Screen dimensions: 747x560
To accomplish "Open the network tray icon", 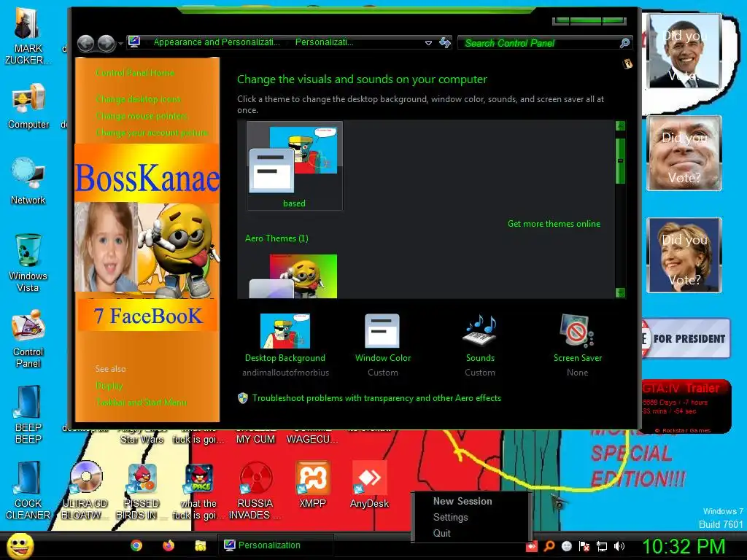I will [602, 546].
